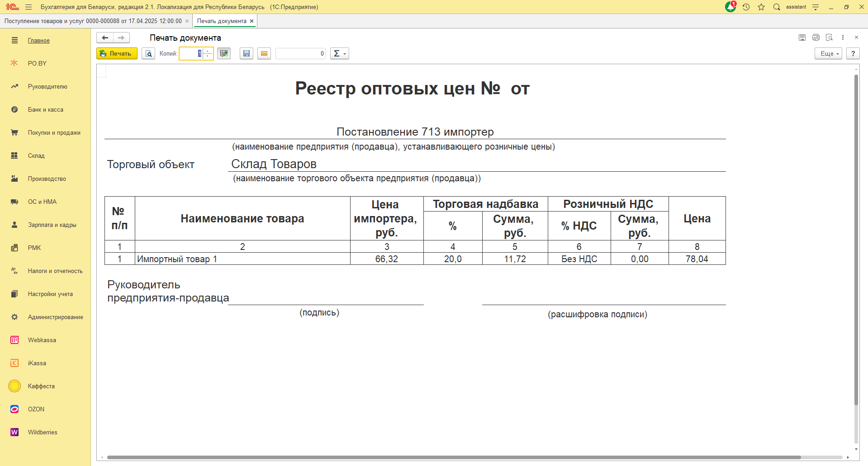The image size is (868, 466).
Task: Send the document by email envelope icon
Action: point(264,53)
